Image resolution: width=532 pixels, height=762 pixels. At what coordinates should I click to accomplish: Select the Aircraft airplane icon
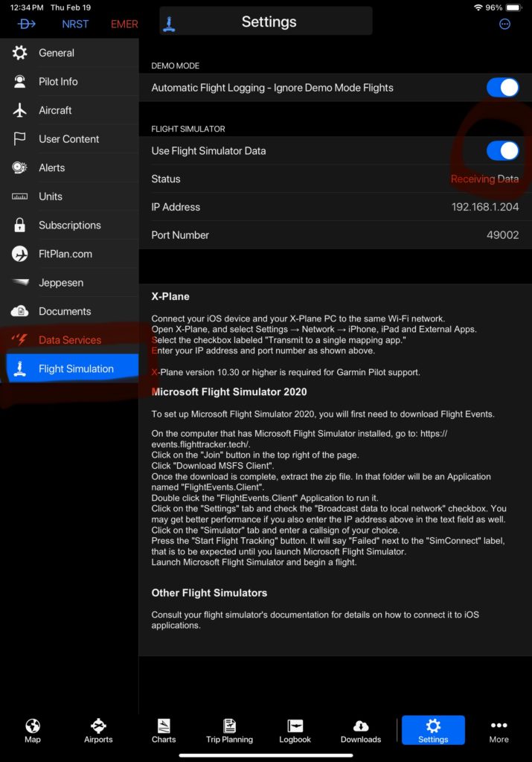pyautogui.click(x=20, y=110)
